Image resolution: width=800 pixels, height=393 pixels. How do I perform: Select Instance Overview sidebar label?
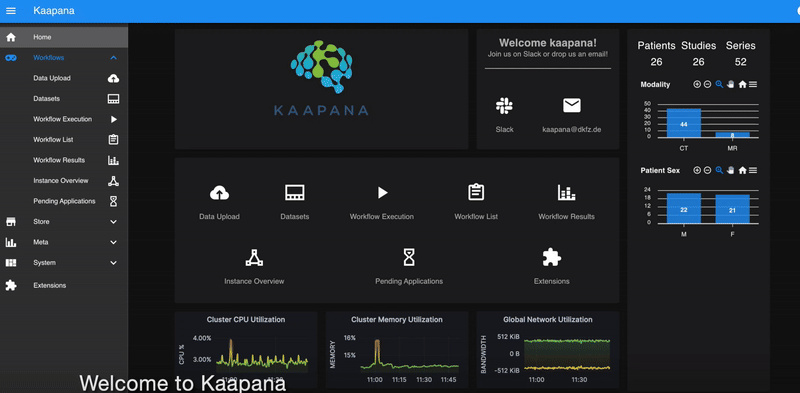click(61, 181)
